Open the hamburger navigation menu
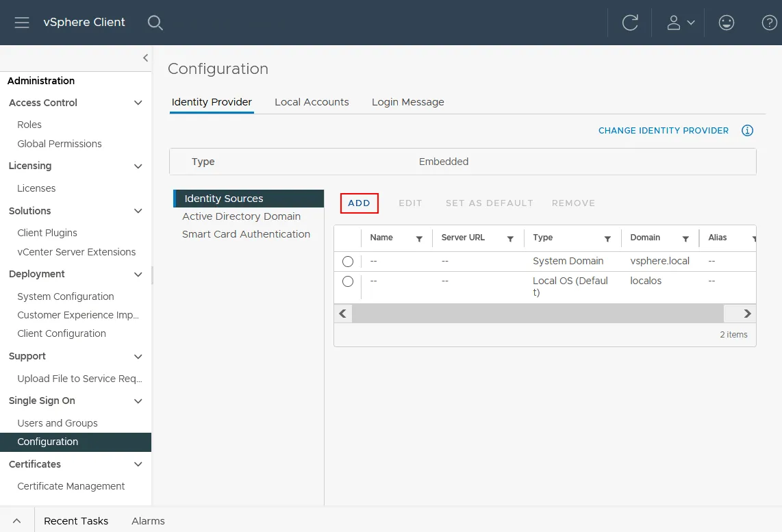The height and width of the screenshot is (532, 782). coord(22,23)
